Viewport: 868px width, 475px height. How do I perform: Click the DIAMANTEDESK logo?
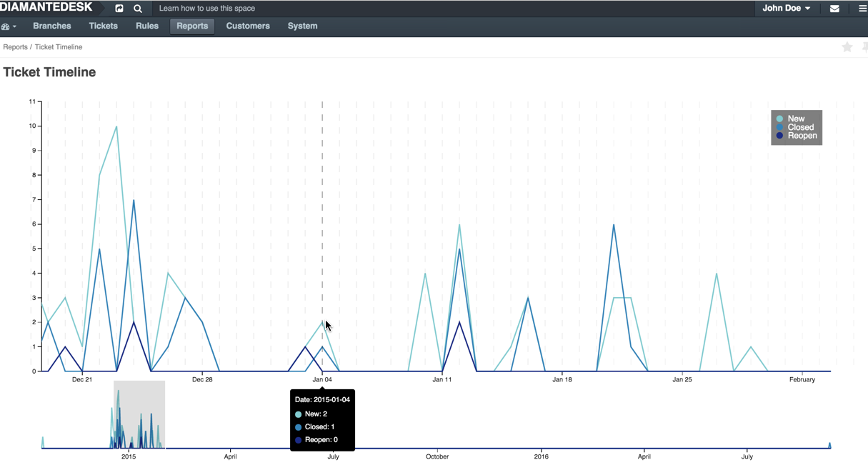click(x=46, y=7)
